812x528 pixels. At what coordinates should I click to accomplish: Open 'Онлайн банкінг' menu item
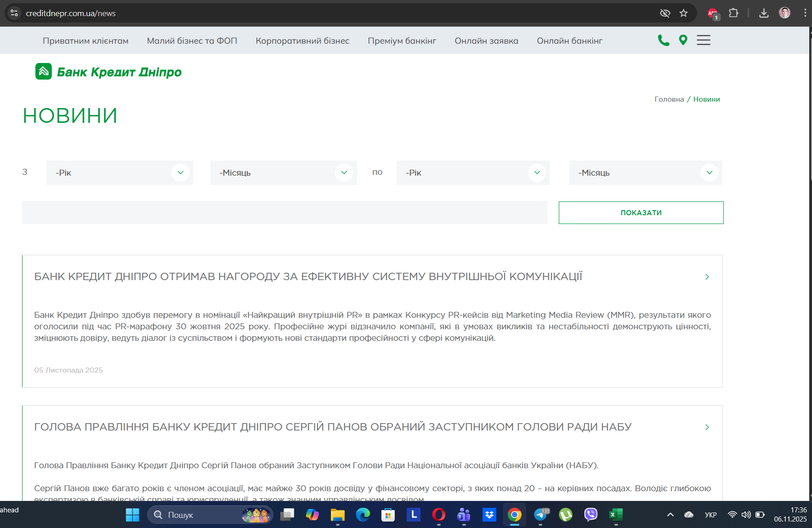pyautogui.click(x=570, y=41)
